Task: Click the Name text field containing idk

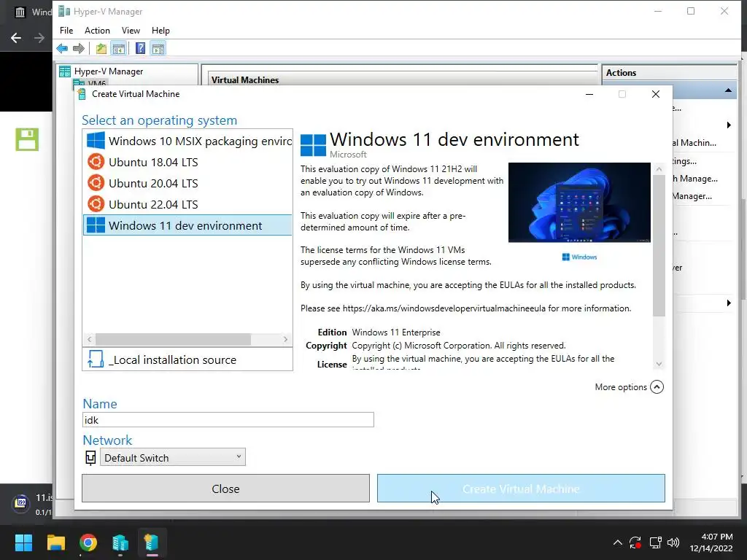Action: click(228, 419)
